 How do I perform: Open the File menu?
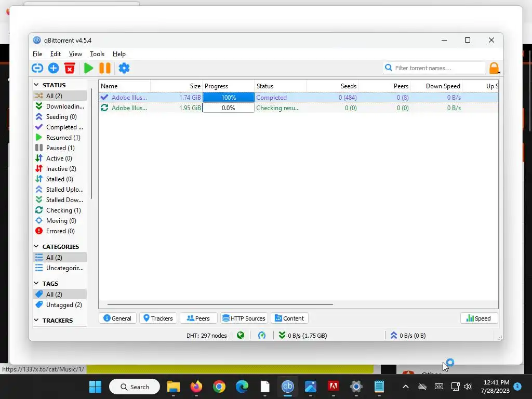(37, 54)
